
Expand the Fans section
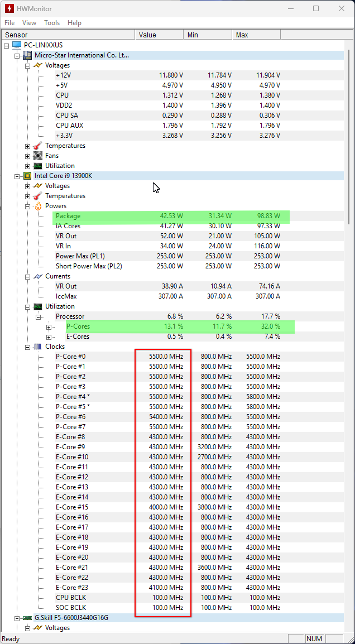pyautogui.click(x=27, y=156)
